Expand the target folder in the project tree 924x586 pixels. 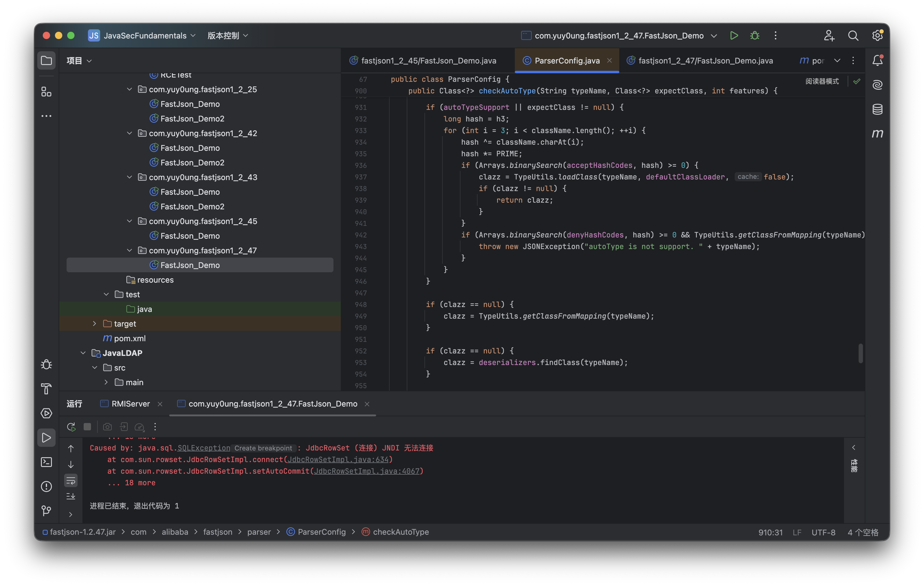click(x=94, y=324)
